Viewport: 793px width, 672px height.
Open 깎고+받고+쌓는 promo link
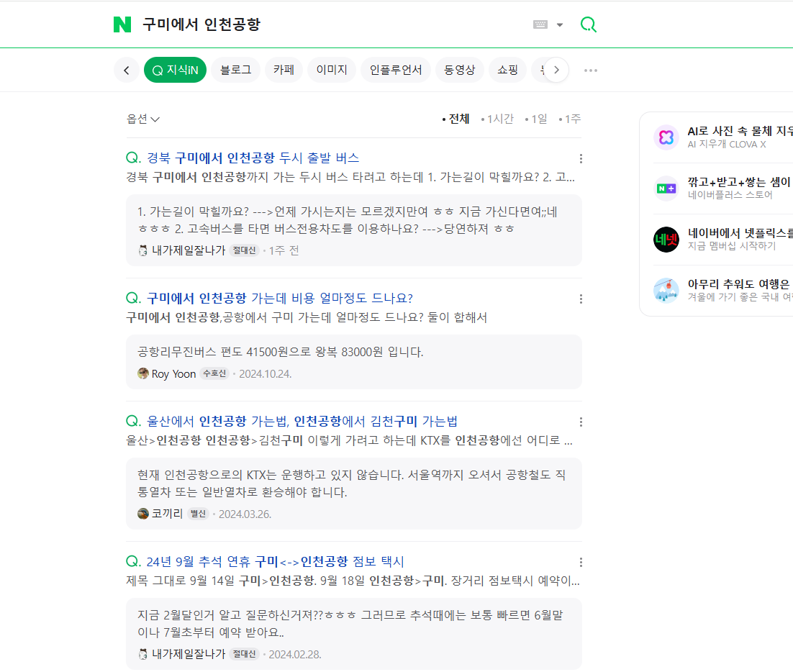(740, 182)
